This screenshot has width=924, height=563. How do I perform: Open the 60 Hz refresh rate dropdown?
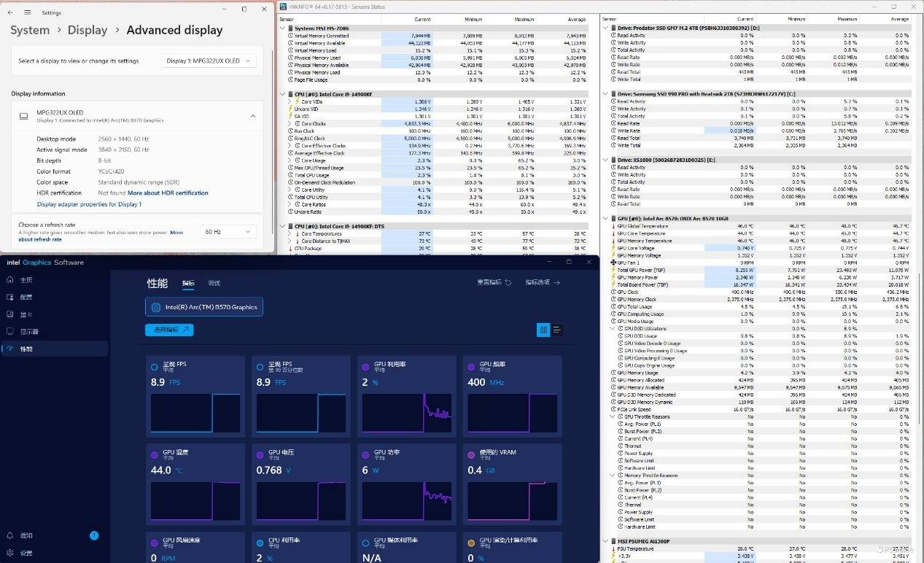(x=228, y=232)
